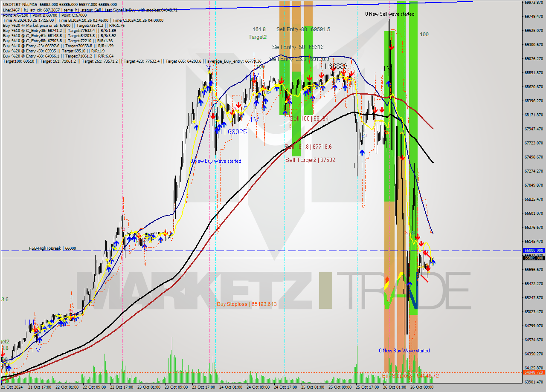Click the USDTIRT-Nbi,M15 symbol title text
546x392 pixels.
(20, 4)
